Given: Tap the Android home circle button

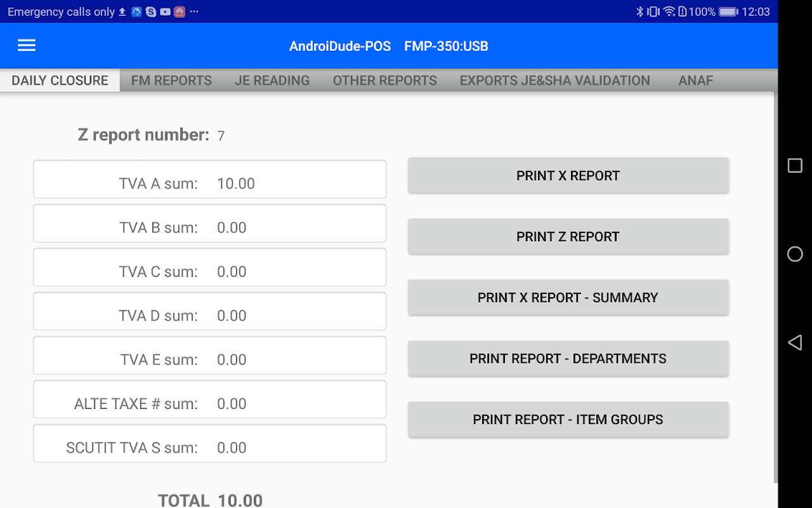Looking at the screenshot, I should (x=795, y=254).
